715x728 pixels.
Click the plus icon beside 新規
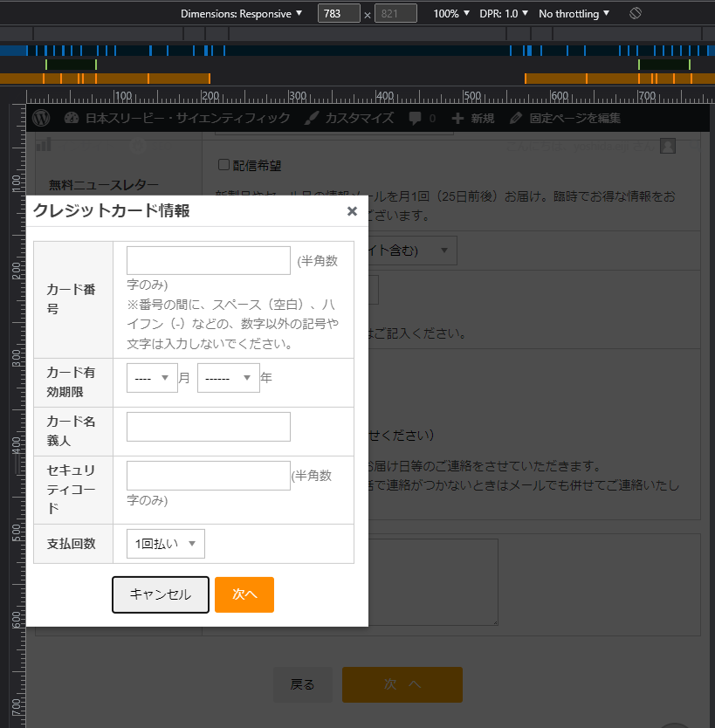pyautogui.click(x=457, y=119)
